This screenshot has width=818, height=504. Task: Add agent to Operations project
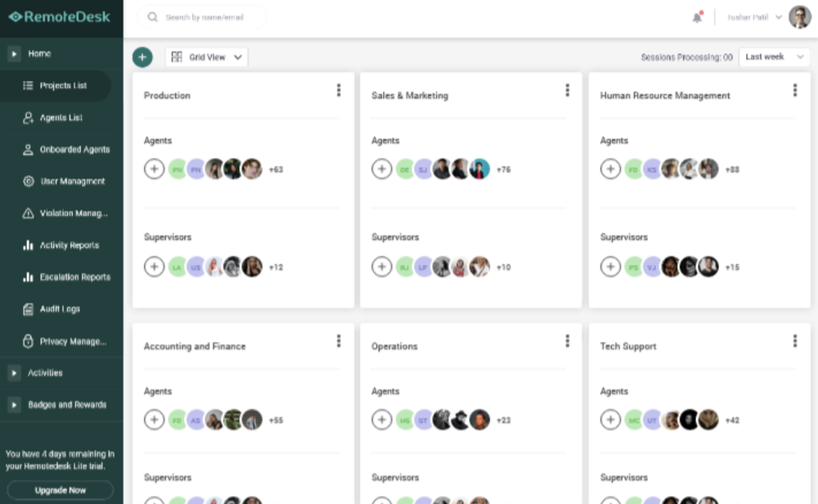tap(382, 420)
